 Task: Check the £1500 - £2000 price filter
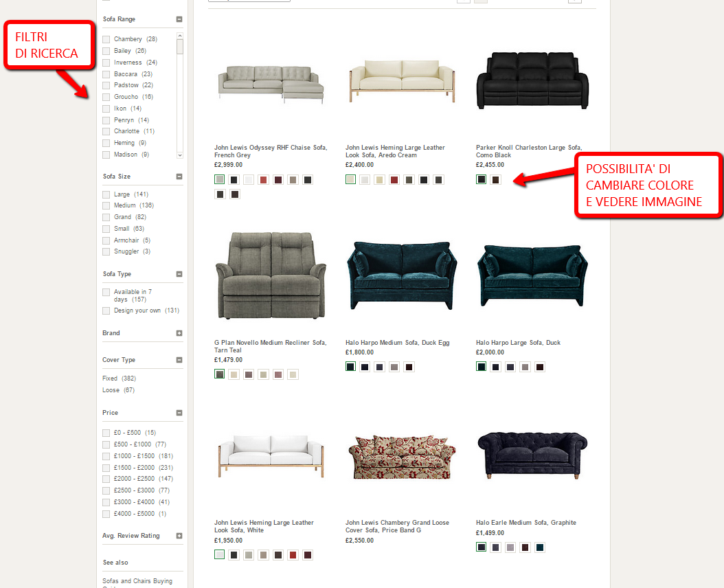pos(106,468)
